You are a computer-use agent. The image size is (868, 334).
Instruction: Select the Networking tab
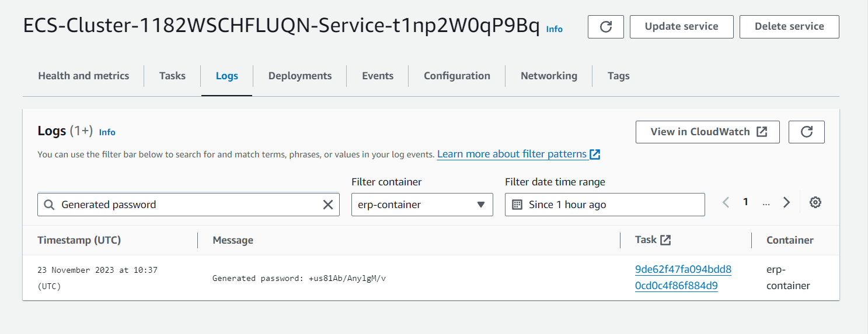pos(549,76)
